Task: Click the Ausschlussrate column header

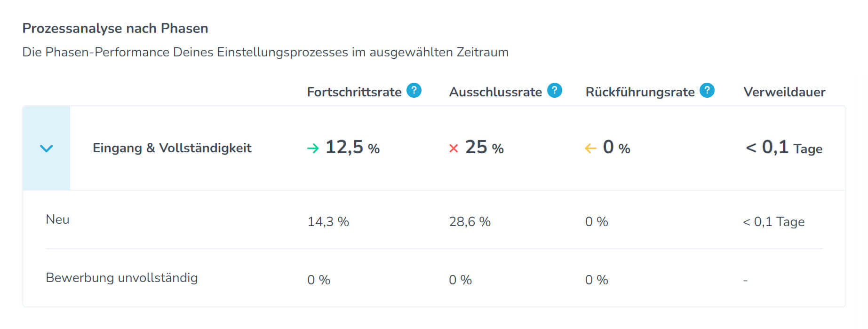Action: pos(495,92)
